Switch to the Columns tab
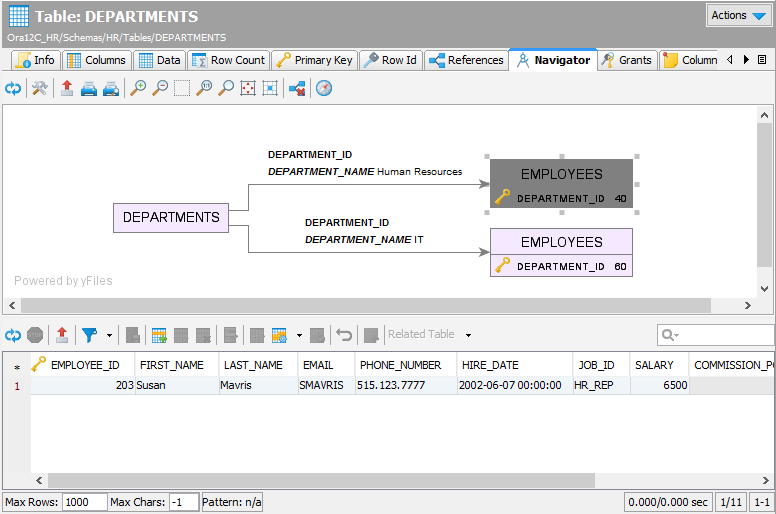The image size is (776, 514). pos(96,60)
